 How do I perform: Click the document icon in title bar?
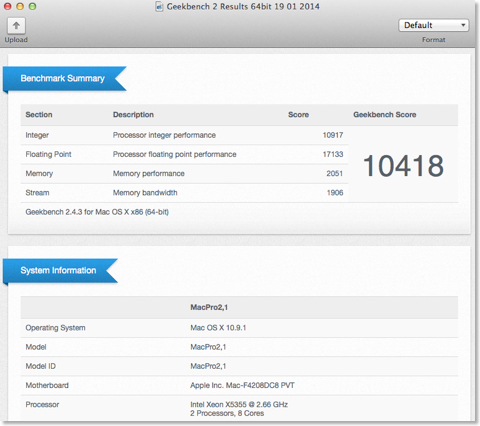(x=159, y=7)
